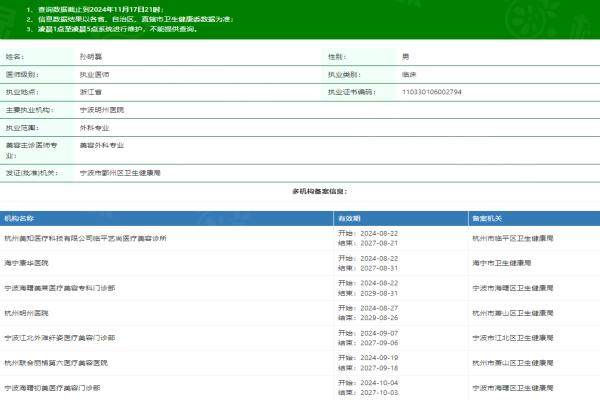Image resolution: width=600 pixels, height=400 pixels.
Task: Click 宁波市海曙区卫生健康局 in 宁波海曙初美 row
Action: [x=513, y=388]
